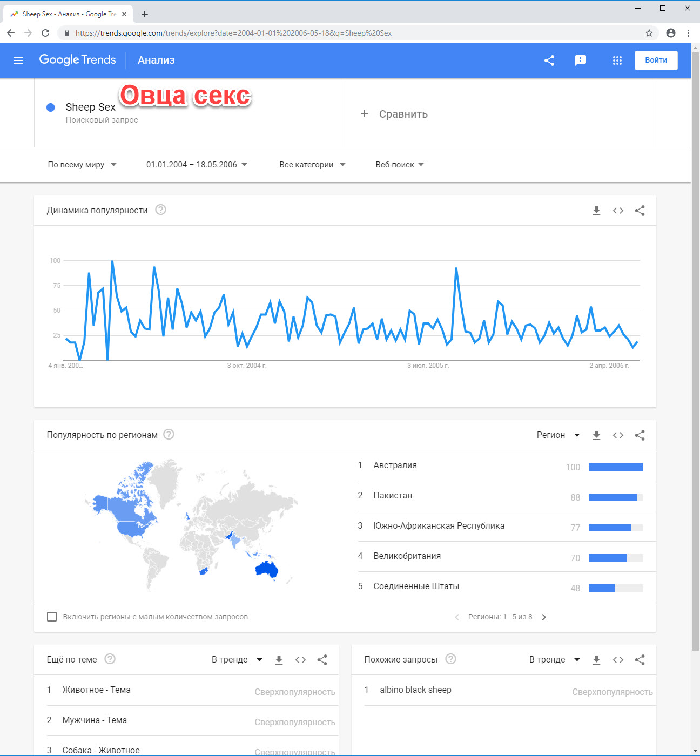Screen dimensions: 700x756
Task: Download the Динамика популярности chart data
Action: click(596, 211)
